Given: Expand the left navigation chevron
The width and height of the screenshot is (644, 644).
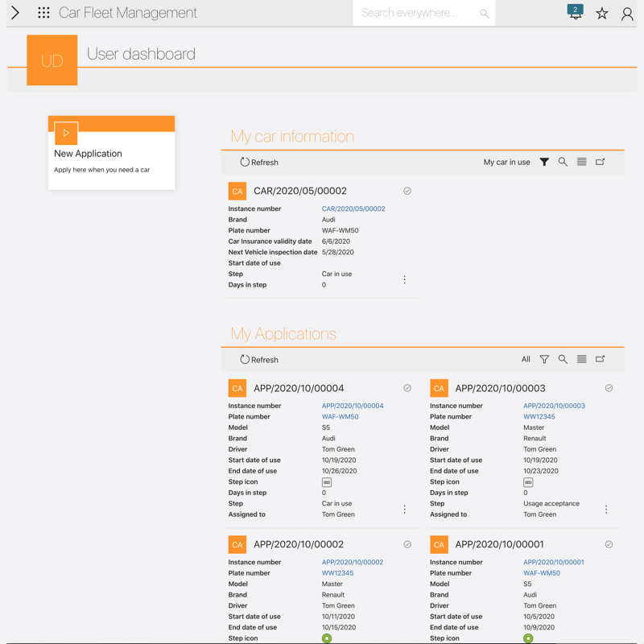Looking at the screenshot, I should pyautogui.click(x=15, y=13).
